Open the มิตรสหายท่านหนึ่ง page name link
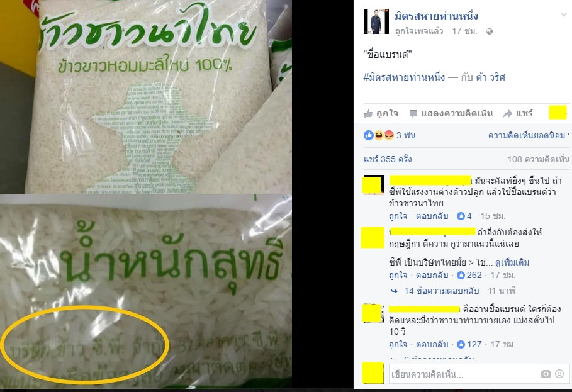572x392 pixels. point(436,16)
